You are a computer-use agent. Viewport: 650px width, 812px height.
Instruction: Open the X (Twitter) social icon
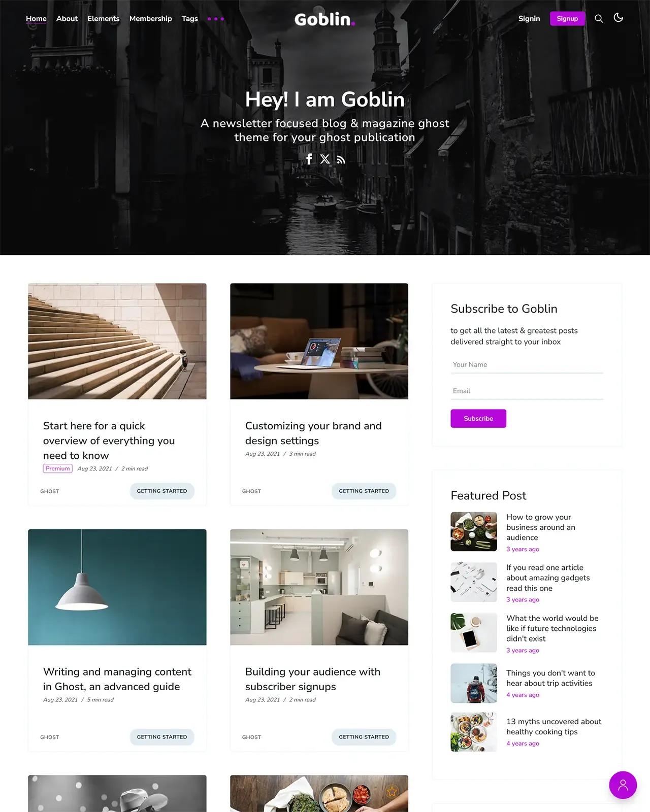(x=325, y=159)
